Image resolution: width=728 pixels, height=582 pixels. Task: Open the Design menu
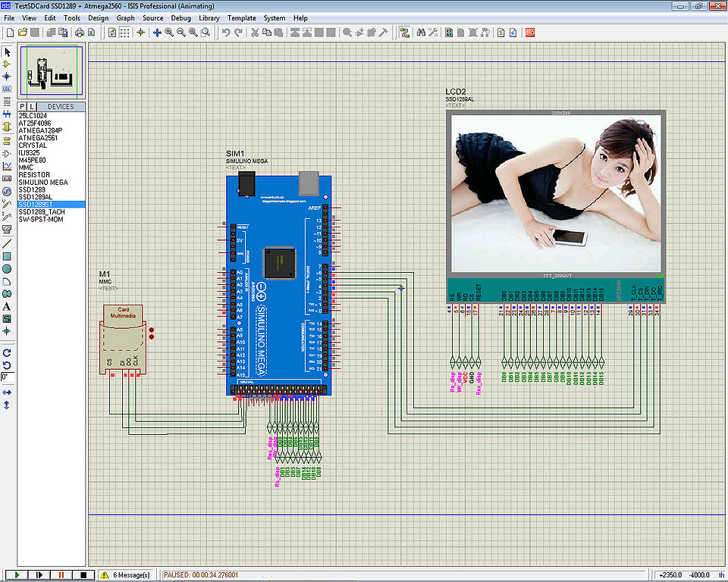(x=98, y=18)
